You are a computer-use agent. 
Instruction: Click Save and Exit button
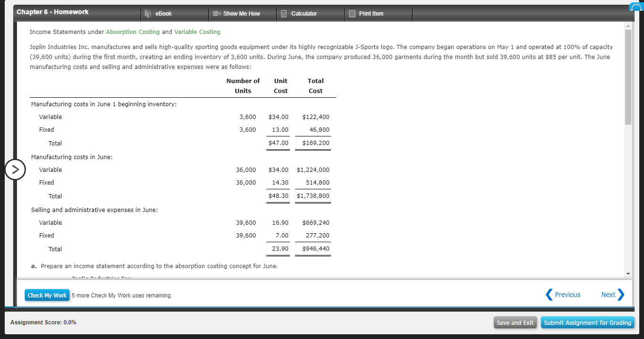515,322
